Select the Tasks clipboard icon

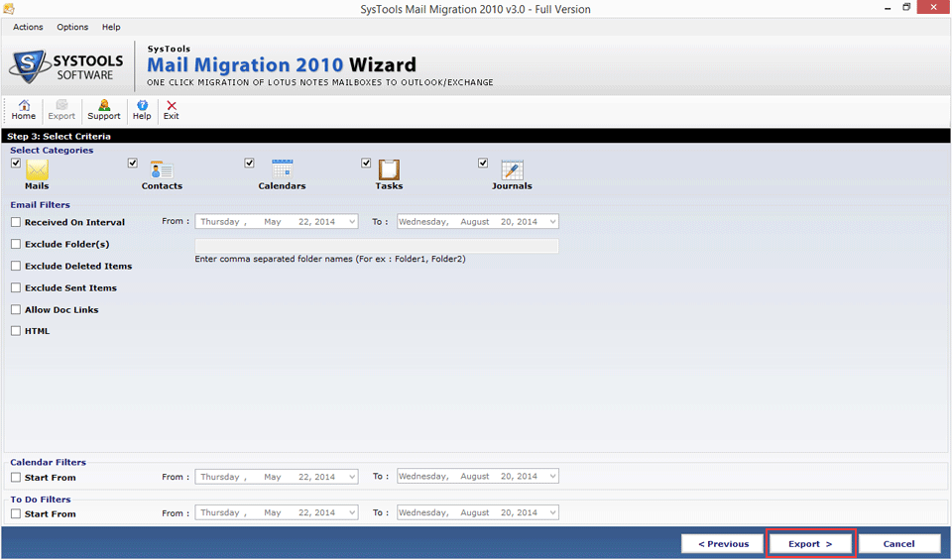click(x=389, y=169)
